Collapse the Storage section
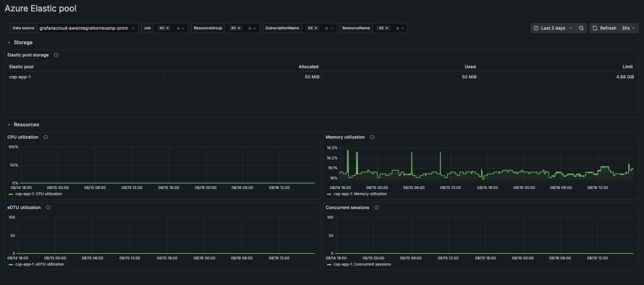Image resolution: width=644 pixels, height=285 pixels. coord(9,42)
